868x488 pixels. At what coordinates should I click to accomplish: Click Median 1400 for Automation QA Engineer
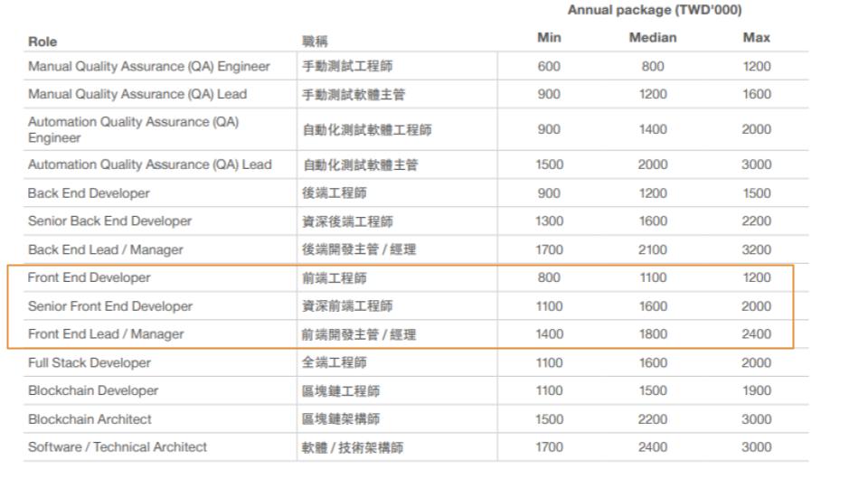click(x=653, y=129)
